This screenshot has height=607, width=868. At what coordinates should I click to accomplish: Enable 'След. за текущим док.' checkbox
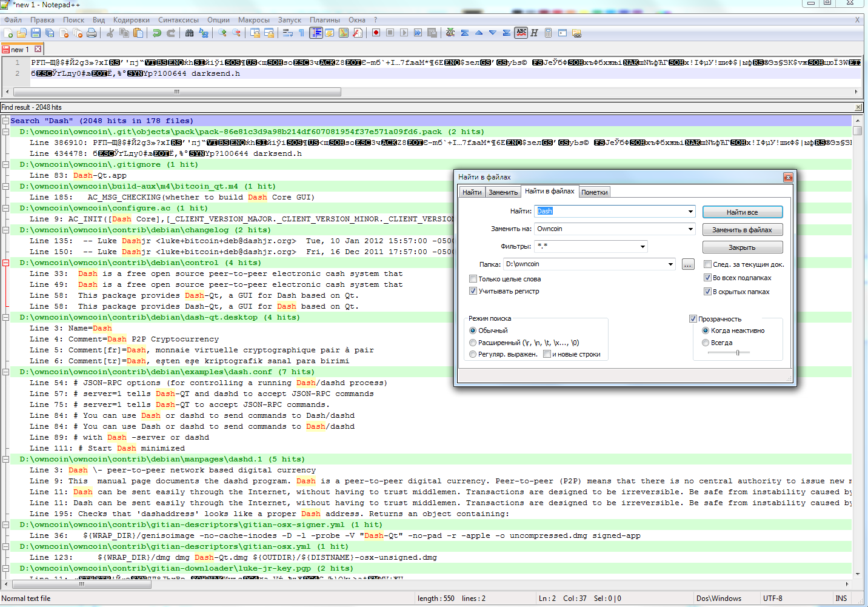tap(707, 264)
